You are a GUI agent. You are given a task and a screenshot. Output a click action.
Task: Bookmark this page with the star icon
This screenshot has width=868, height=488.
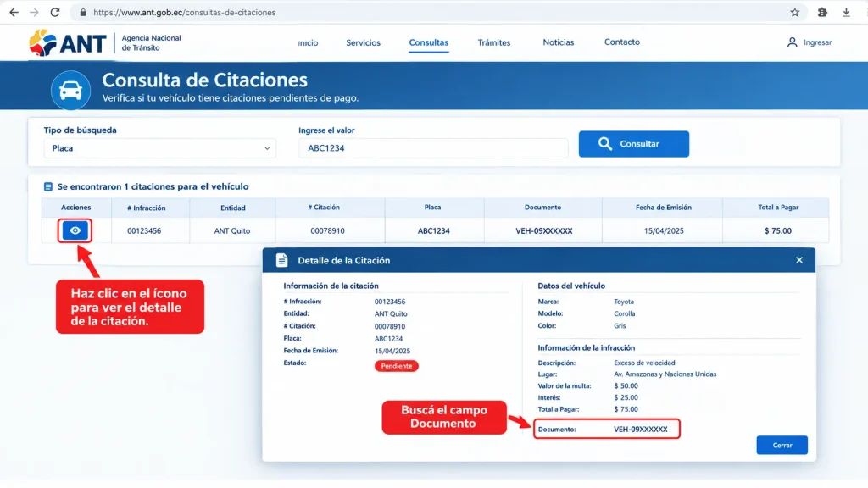click(795, 12)
